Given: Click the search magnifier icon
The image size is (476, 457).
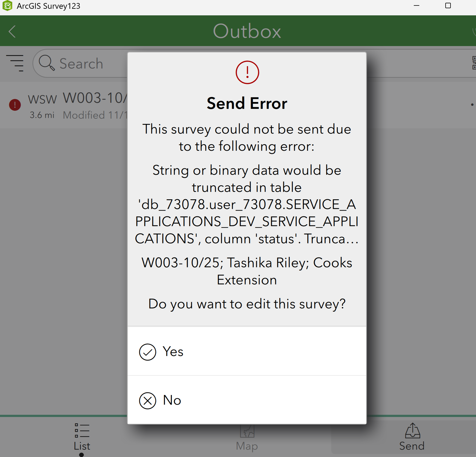Looking at the screenshot, I should [x=47, y=63].
